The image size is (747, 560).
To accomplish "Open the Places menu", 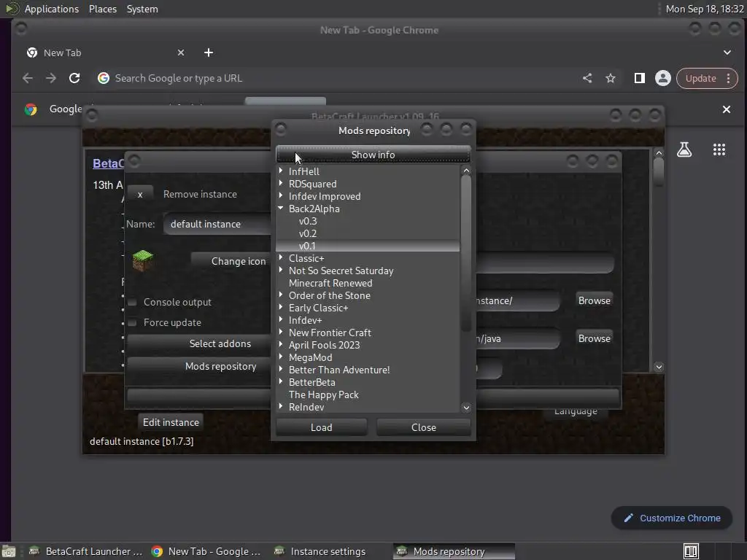I will click(103, 9).
